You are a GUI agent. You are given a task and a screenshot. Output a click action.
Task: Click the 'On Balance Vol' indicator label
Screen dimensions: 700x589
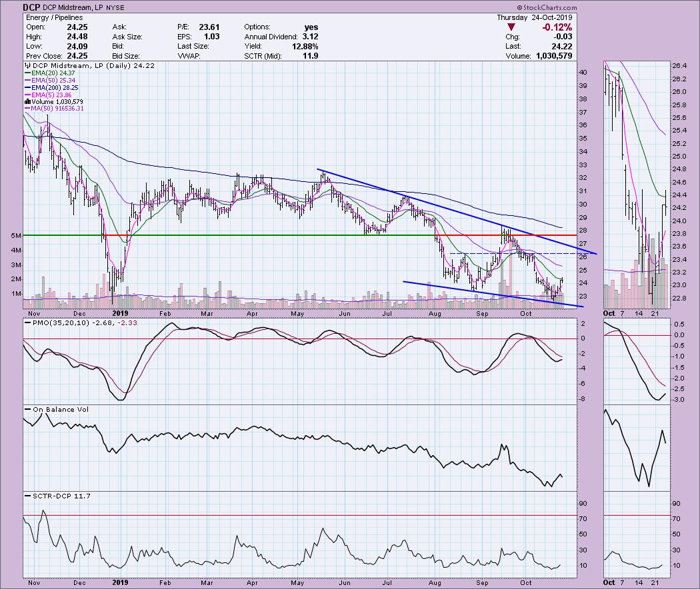click(x=57, y=409)
